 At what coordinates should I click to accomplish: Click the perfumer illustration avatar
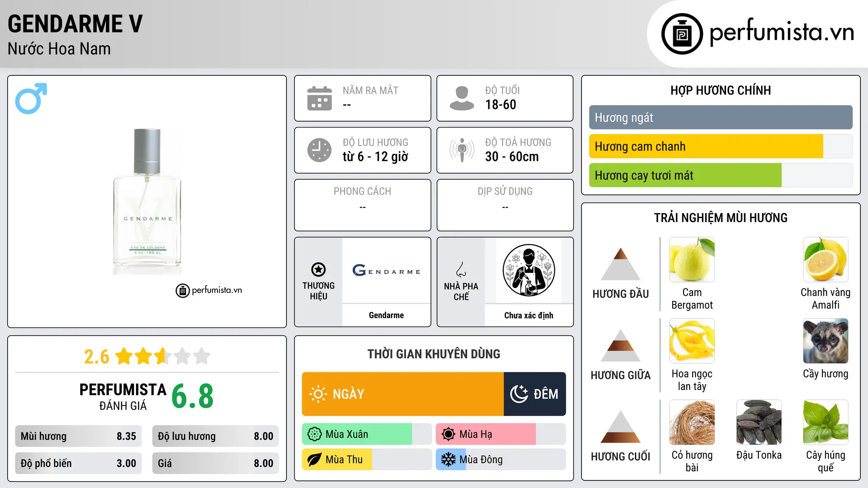tap(529, 270)
